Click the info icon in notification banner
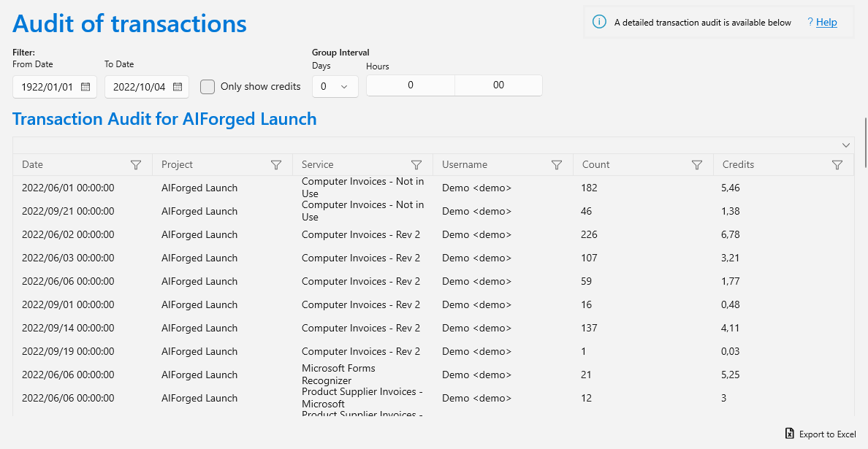This screenshot has height=449, width=868. pyautogui.click(x=599, y=22)
